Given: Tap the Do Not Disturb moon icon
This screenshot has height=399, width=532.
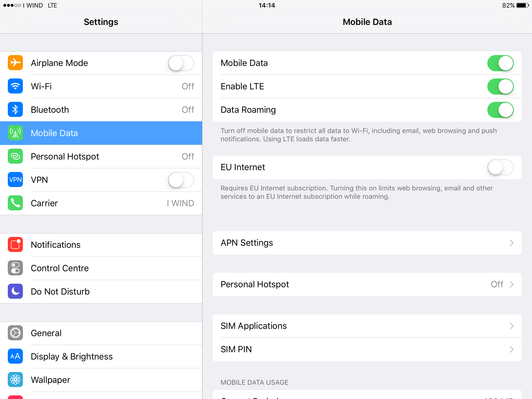Looking at the screenshot, I should pos(15,291).
